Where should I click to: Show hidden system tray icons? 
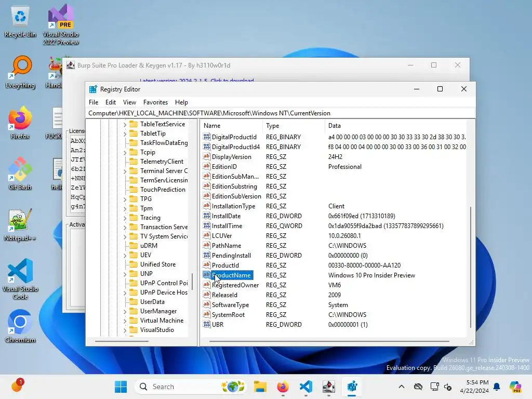coord(402,387)
